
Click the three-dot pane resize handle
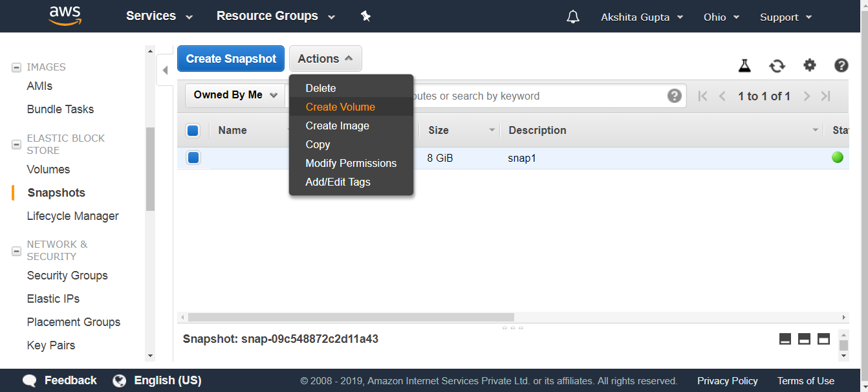point(513,328)
